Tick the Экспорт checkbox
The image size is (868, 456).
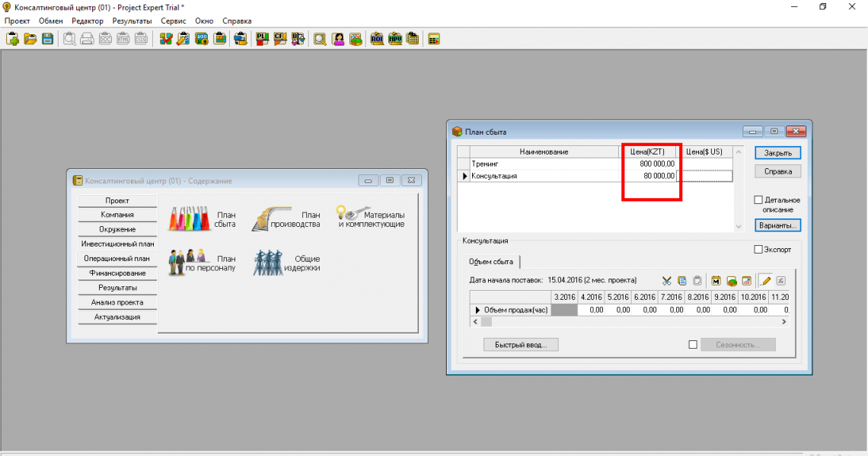pyautogui.click(x=758, y=249)
